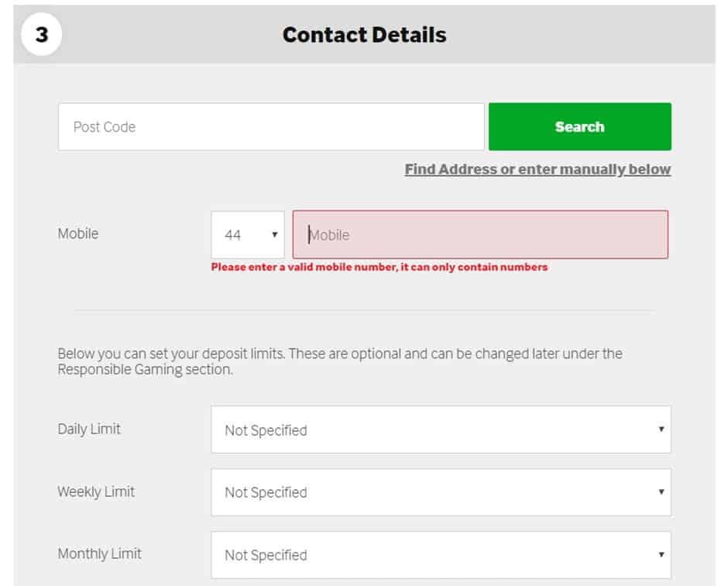The width and height of the screenshot is (728, 586).
Task: Click the Mobile field label
Action: click(x=78, y=233)
